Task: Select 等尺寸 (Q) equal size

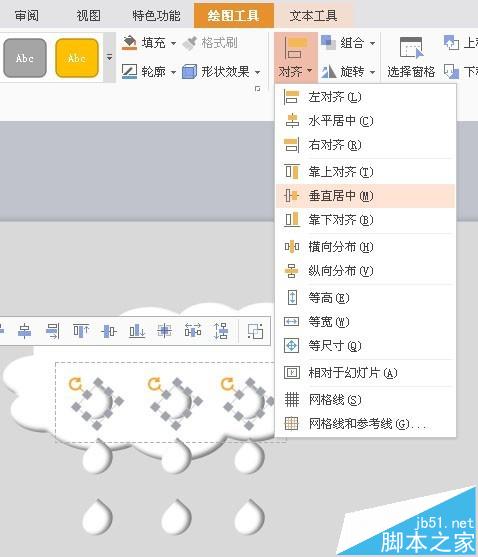Action: [365, 346]
